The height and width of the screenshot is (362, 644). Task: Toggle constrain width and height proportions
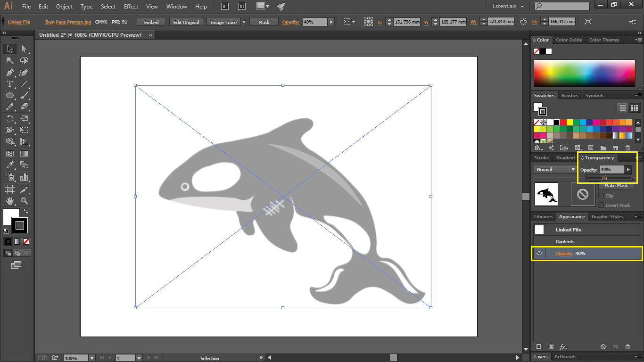tap(523, 22)
